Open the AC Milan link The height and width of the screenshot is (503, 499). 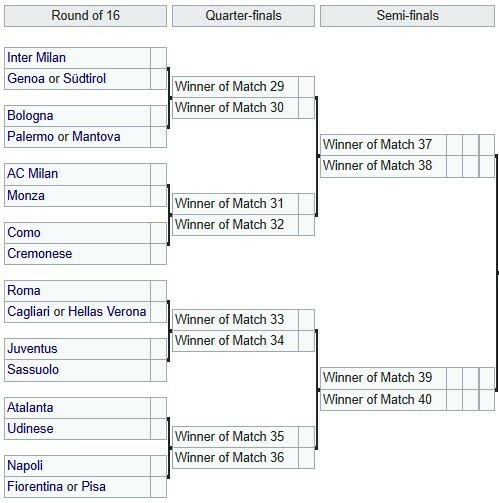(32, 174)
